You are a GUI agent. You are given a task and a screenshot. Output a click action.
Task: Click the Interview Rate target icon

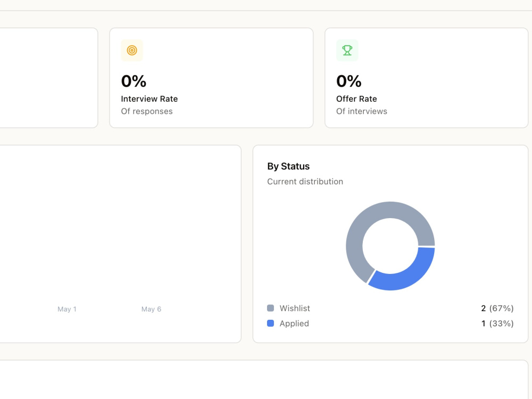click(x=132, y=50)
